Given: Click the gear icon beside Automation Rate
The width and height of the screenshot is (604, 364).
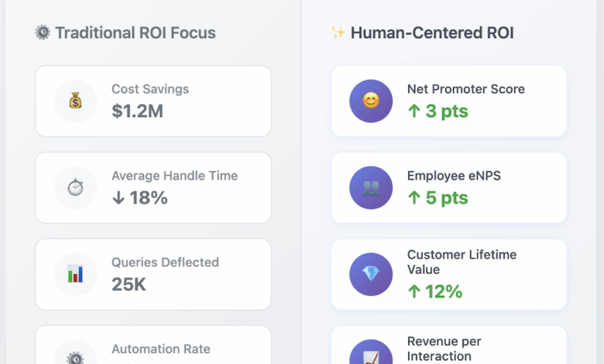Looking at the screenshot, I should 75,357.
